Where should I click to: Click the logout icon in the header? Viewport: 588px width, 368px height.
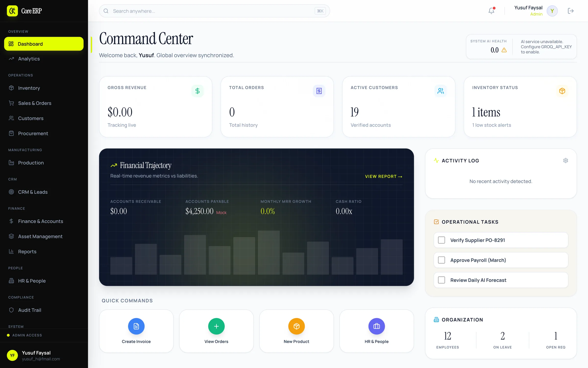click(571, 11)
